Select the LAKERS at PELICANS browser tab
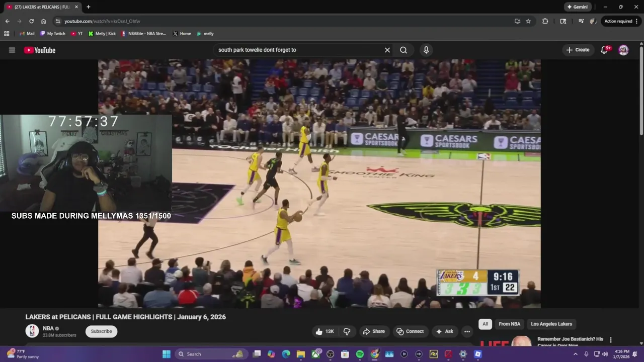The image size is (644, 362). point(42,7)
